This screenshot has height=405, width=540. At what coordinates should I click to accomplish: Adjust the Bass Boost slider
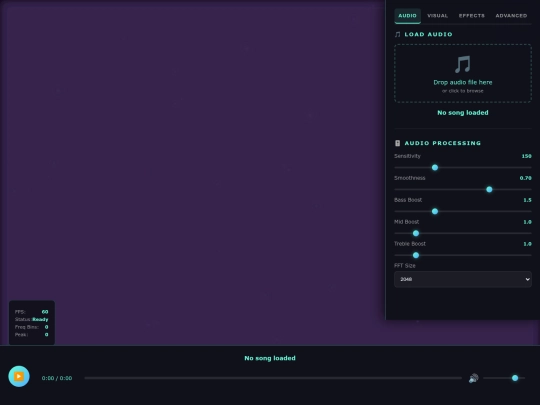tap(463, 211)
